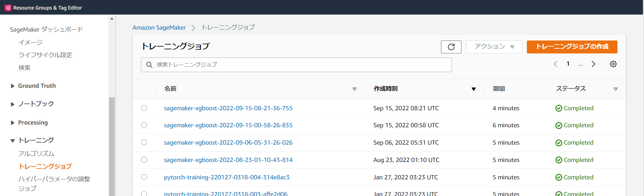Click the pagination ellipsis

[x=581, y=64]
